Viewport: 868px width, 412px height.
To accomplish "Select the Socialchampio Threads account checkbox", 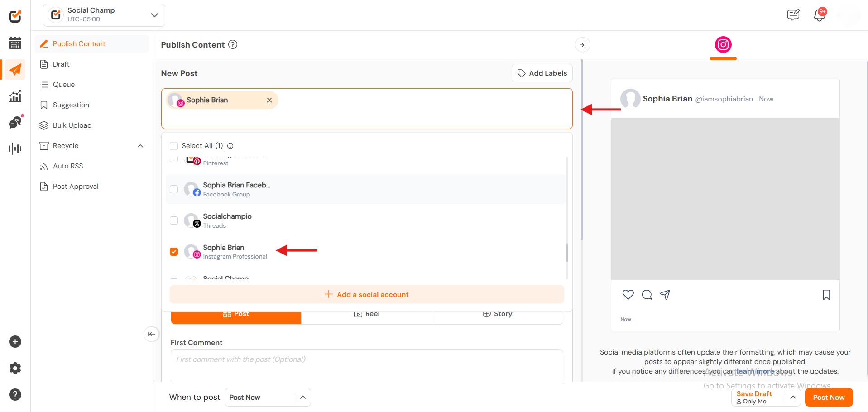I will (x=174, y=220).
